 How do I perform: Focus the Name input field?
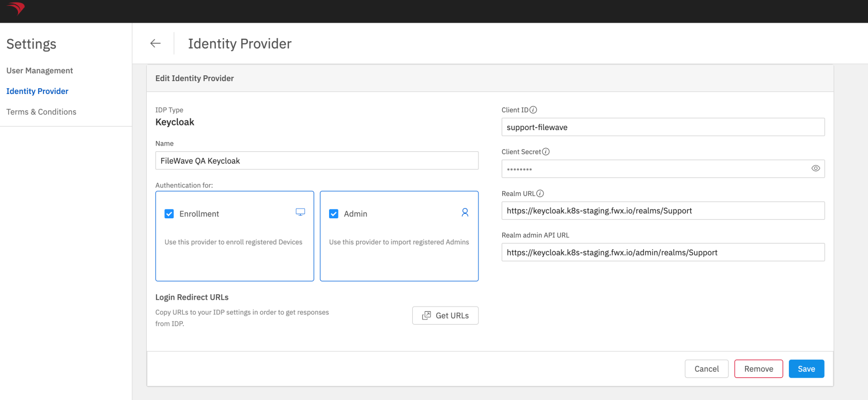[x=317, y=161]
